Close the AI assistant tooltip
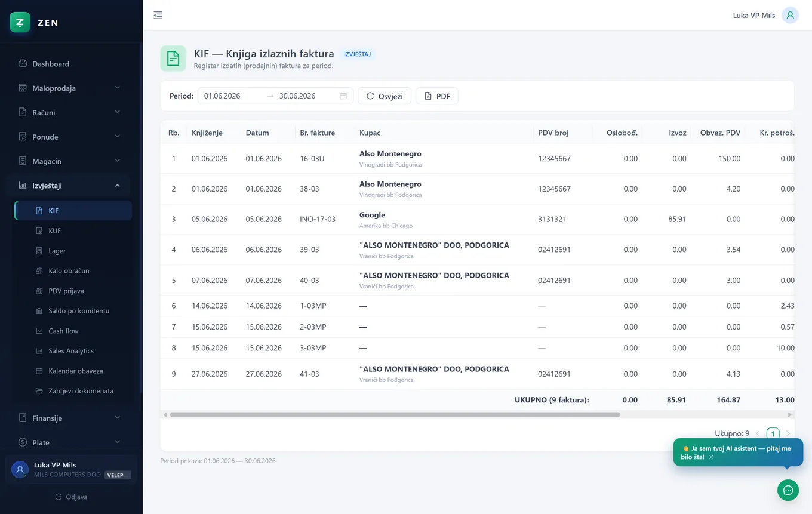This screenshot has height=514, width=812. 711,457
